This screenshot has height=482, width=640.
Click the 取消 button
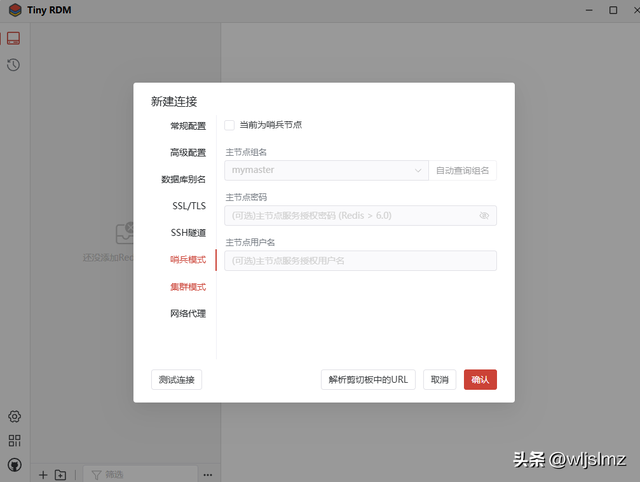coord(440,380)
